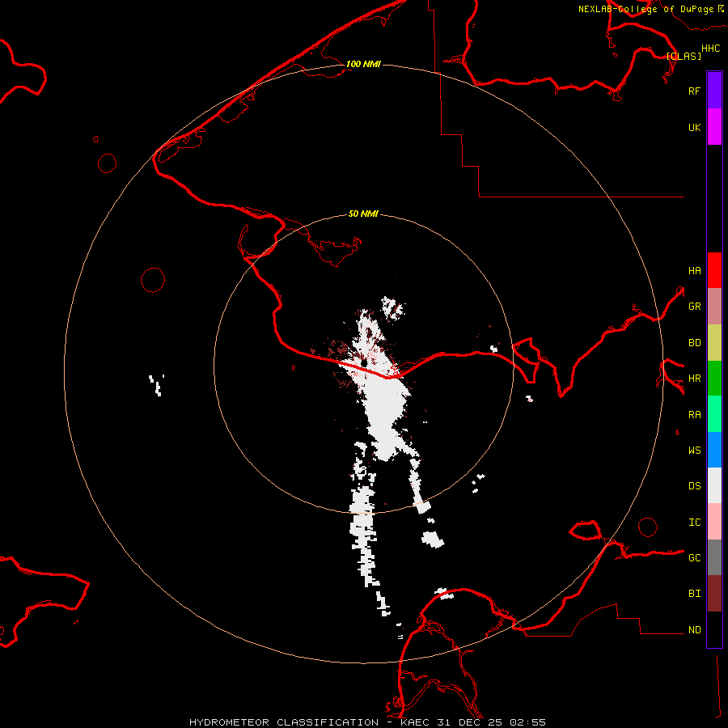Click the GC gray legend swatch

tap(714, 557)
